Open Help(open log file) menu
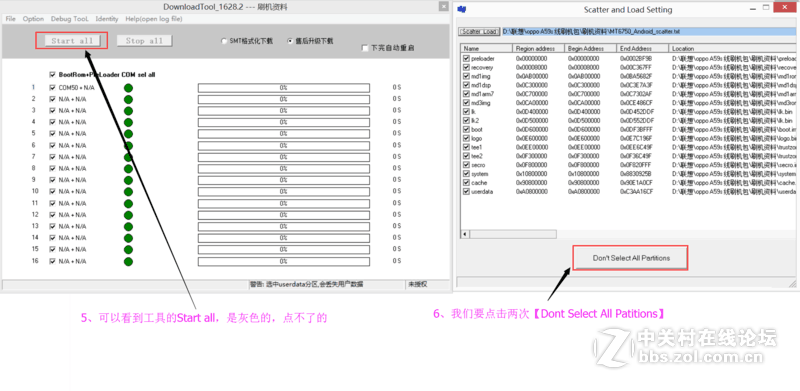 point(154,19)
